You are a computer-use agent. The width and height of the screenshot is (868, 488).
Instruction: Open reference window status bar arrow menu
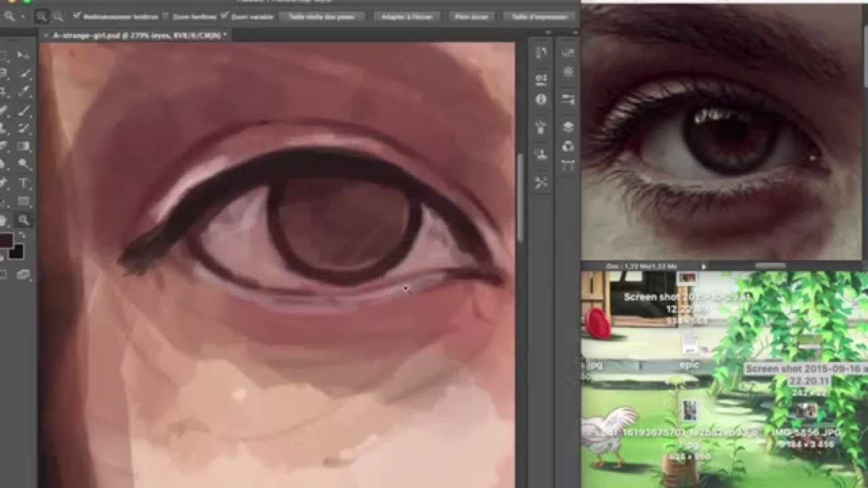[703, 266]
